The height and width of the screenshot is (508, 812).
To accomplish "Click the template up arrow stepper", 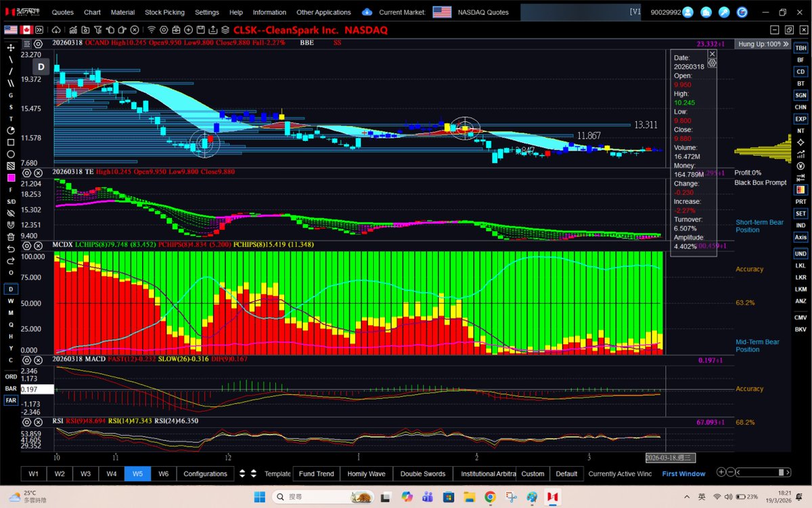I will pyautogui.click(x=254, y=471).
